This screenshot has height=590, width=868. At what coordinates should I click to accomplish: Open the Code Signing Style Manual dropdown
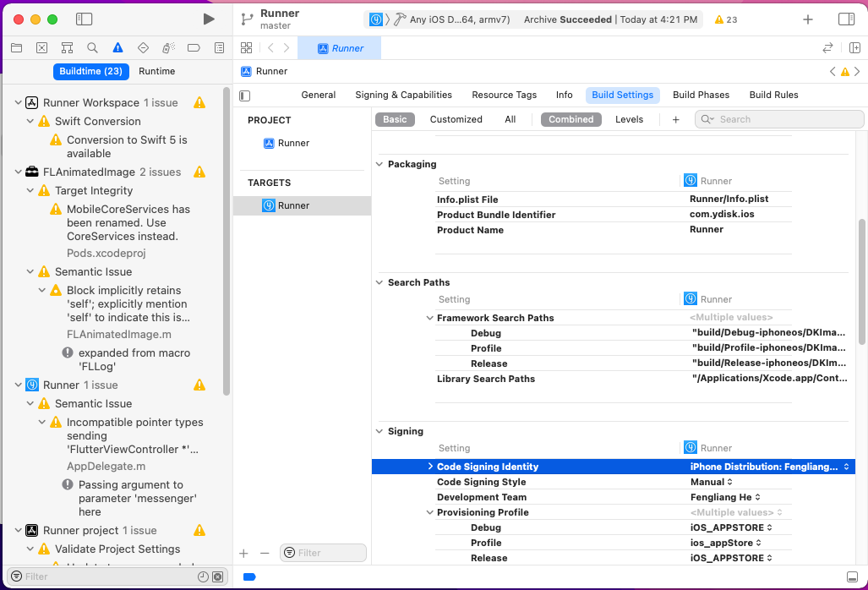(712, 482)
